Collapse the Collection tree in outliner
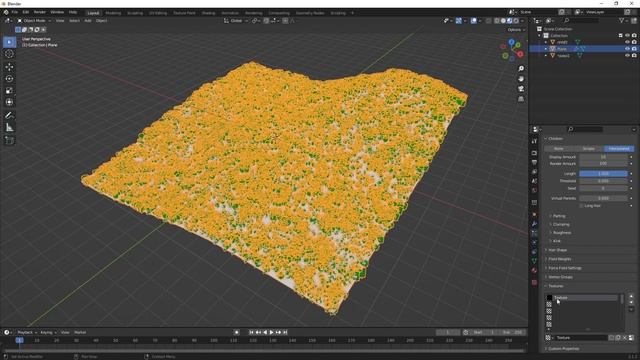Screen dimensions: 640x360 (540, 36)
